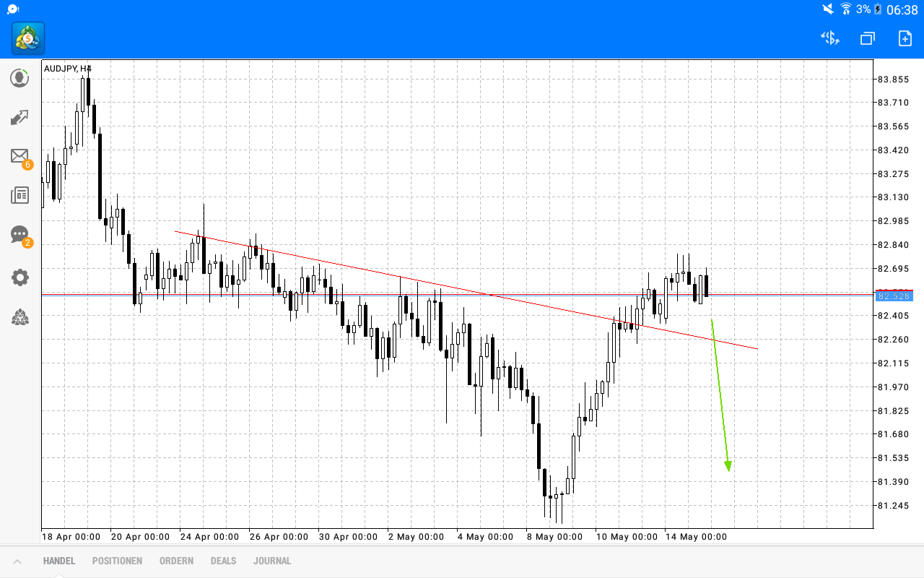This screenshot has width=924, height=578.
Task: Collapse the trade panel using the chevron
Action: 17,561
